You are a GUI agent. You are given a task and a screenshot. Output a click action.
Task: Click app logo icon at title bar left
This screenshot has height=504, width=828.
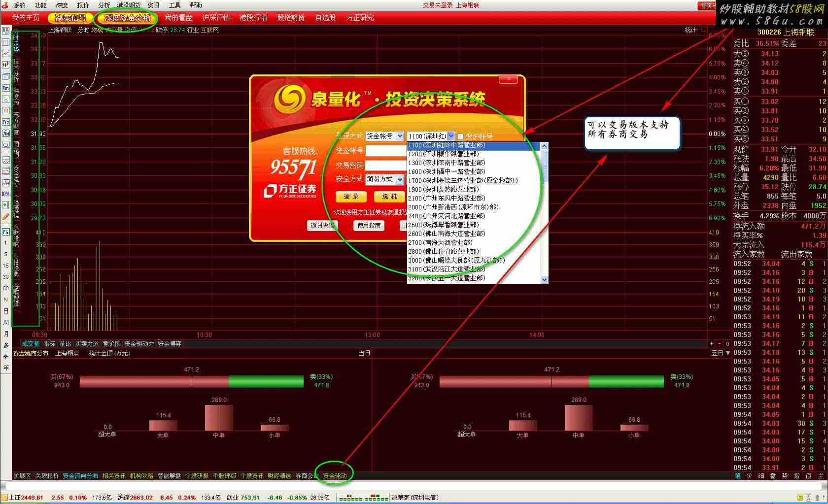tap(5, 5)
